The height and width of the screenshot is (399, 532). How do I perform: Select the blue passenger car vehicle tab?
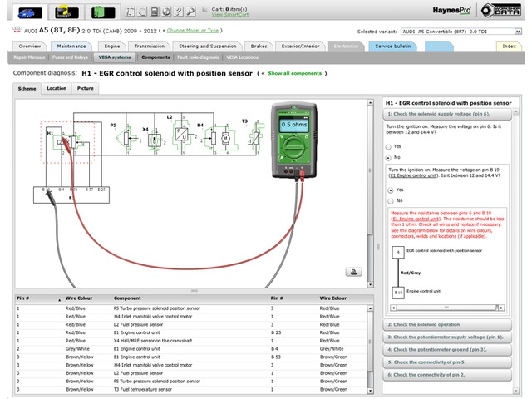pos(30,12)
